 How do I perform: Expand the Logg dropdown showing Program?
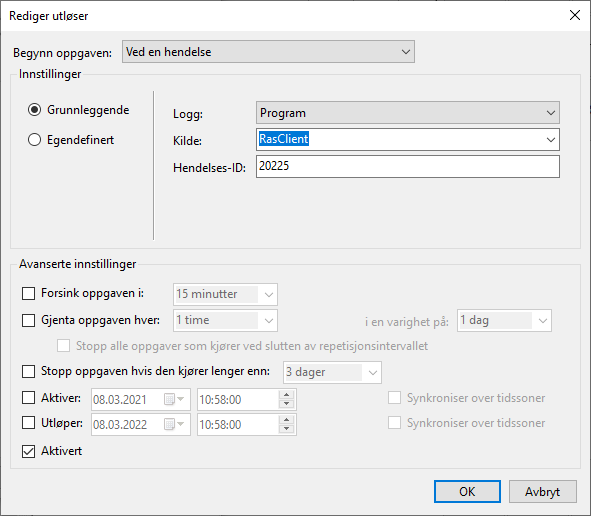[408, 113]
